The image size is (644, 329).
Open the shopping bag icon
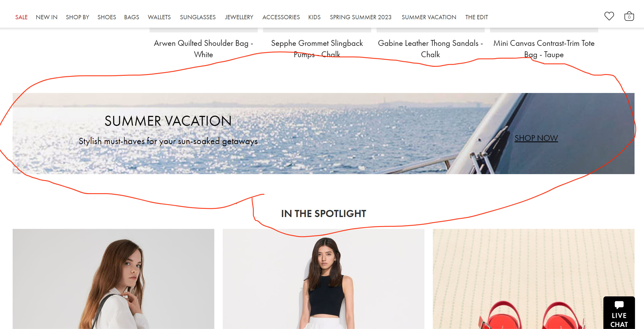(x=629, y=16)
